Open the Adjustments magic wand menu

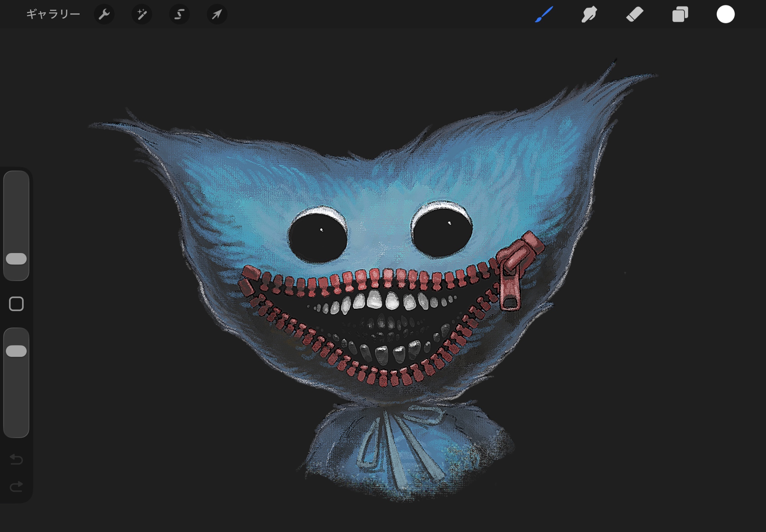[142, 15]
